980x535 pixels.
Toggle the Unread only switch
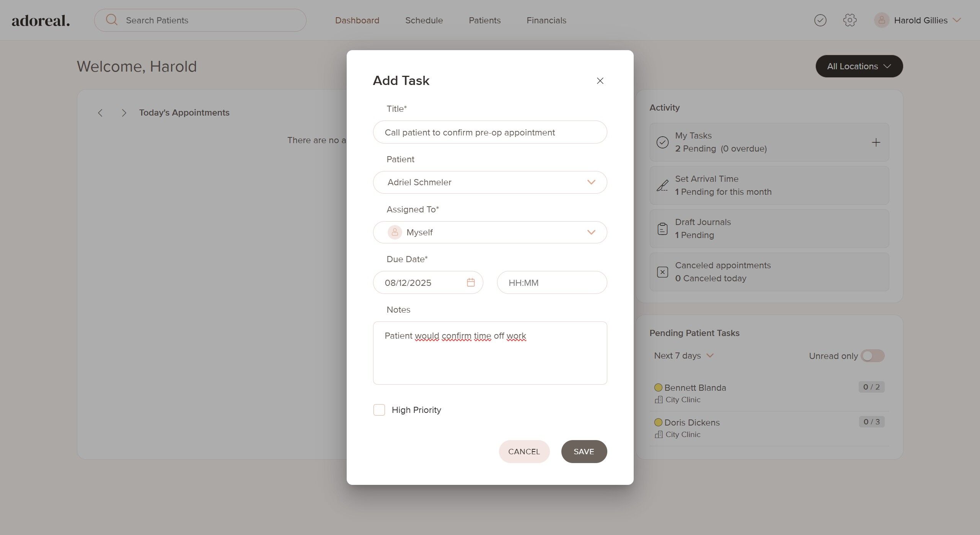[x=872, y=356]
